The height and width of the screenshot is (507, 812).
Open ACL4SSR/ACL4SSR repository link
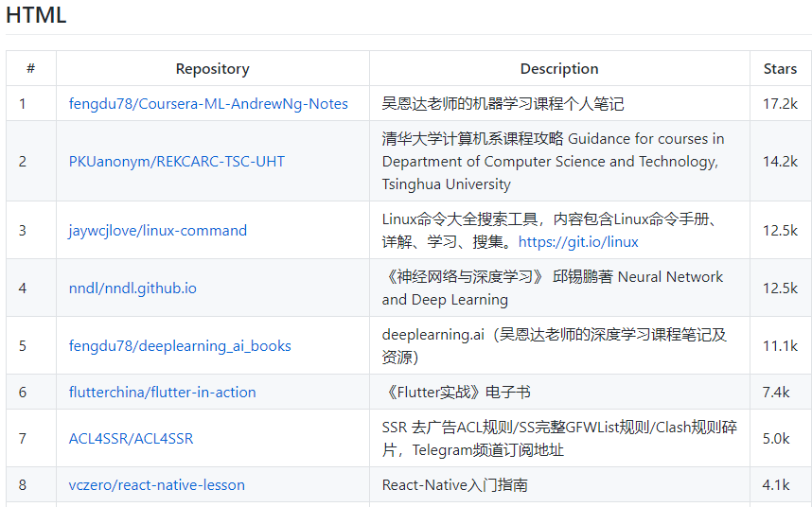[x=131, y=439]
